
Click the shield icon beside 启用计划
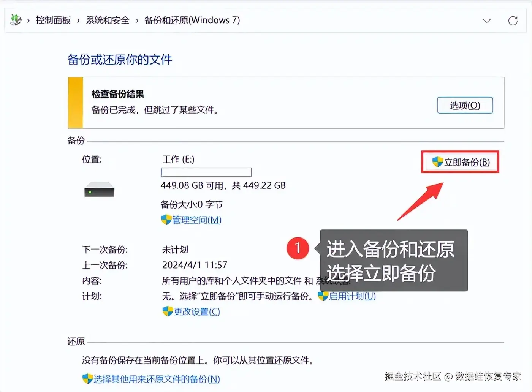323,296
